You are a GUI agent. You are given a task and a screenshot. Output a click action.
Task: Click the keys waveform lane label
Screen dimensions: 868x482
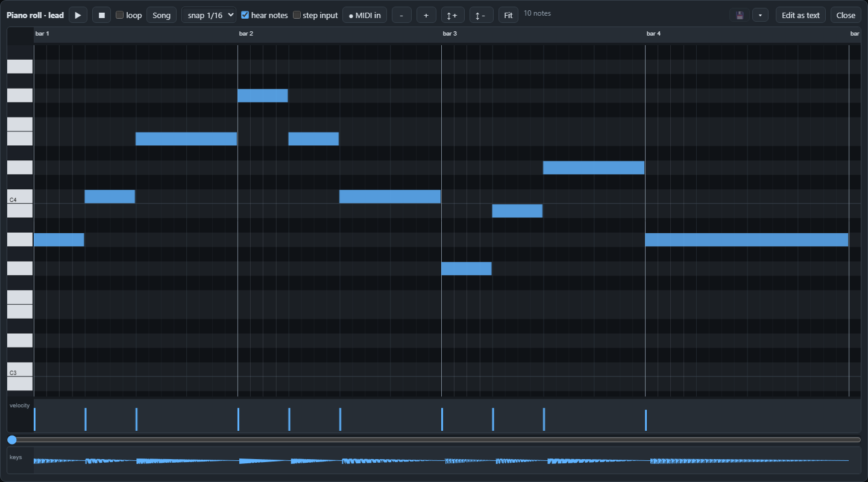click(x=16, y=457)
